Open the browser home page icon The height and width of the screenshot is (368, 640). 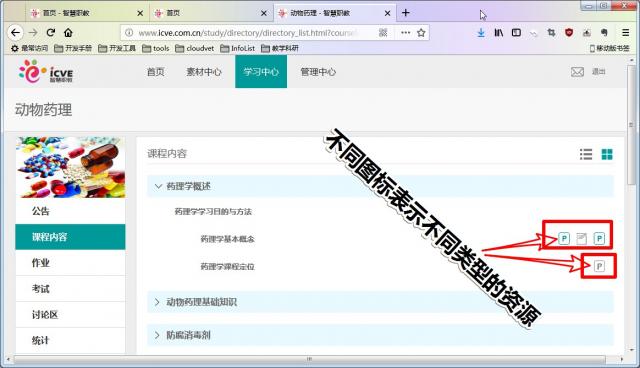click(x=68, y=33)
